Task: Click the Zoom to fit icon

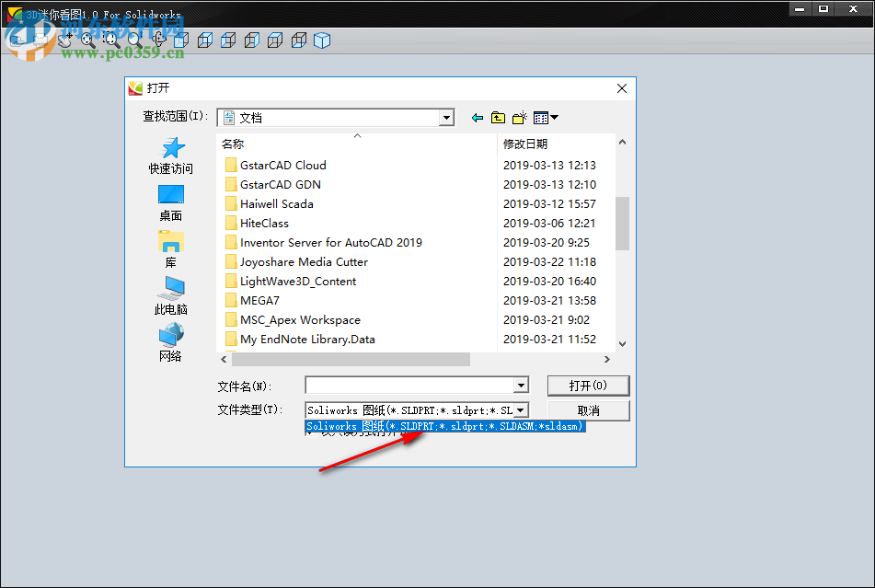Action: tap(87, 40)
